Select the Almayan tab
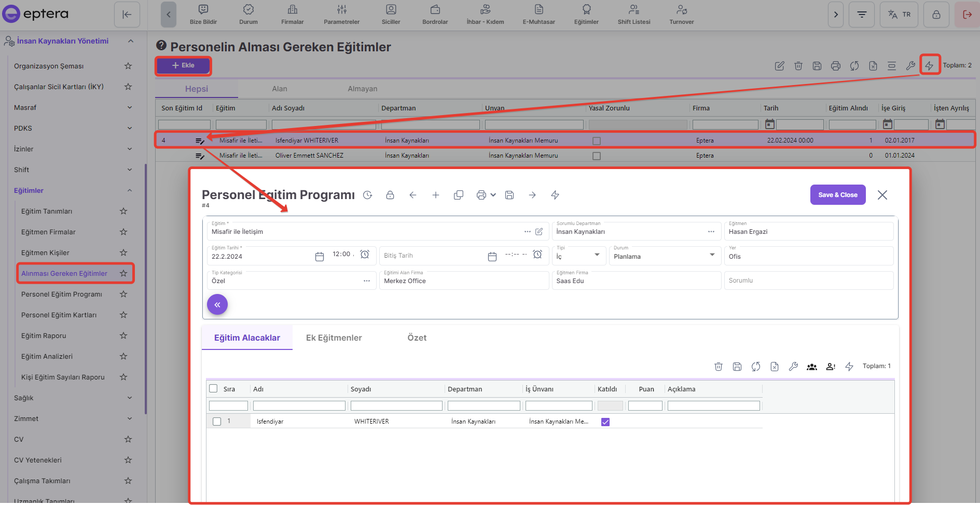Screen dimensions: 980x505 (362, 89)
